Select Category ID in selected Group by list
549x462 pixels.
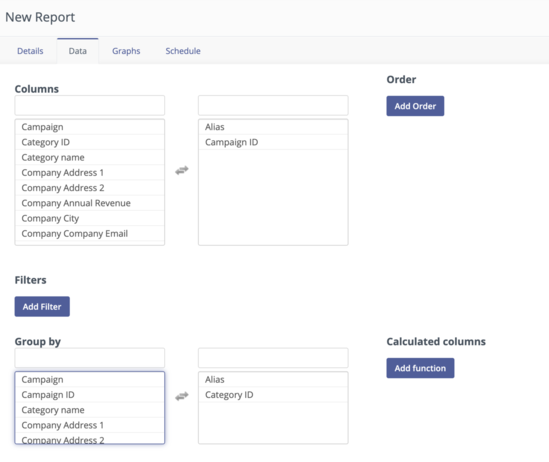click(273, 395)
